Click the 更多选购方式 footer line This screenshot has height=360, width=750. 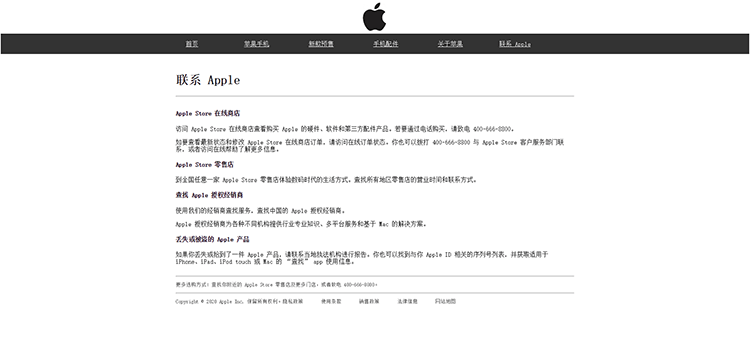pos(276,285)
